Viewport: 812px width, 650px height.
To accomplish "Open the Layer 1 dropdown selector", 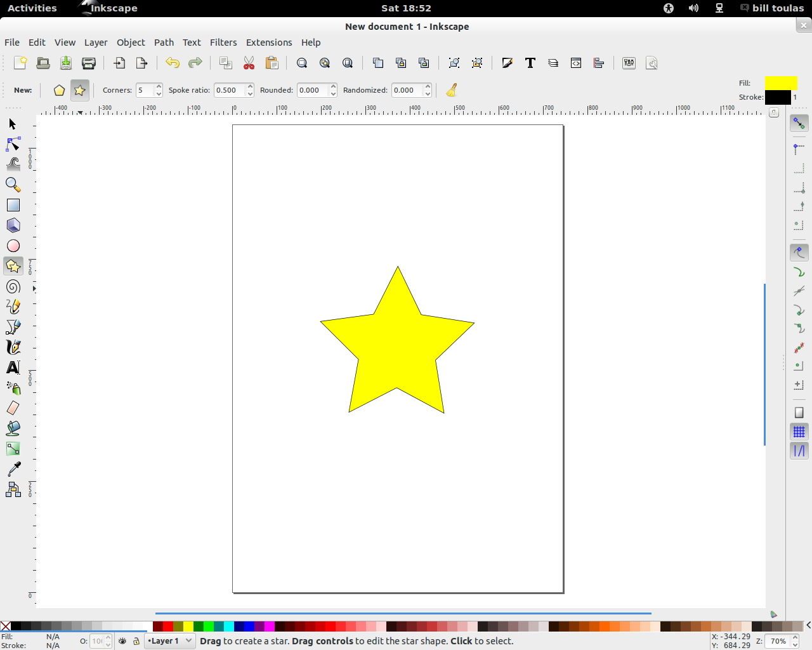I will [169, 641].
